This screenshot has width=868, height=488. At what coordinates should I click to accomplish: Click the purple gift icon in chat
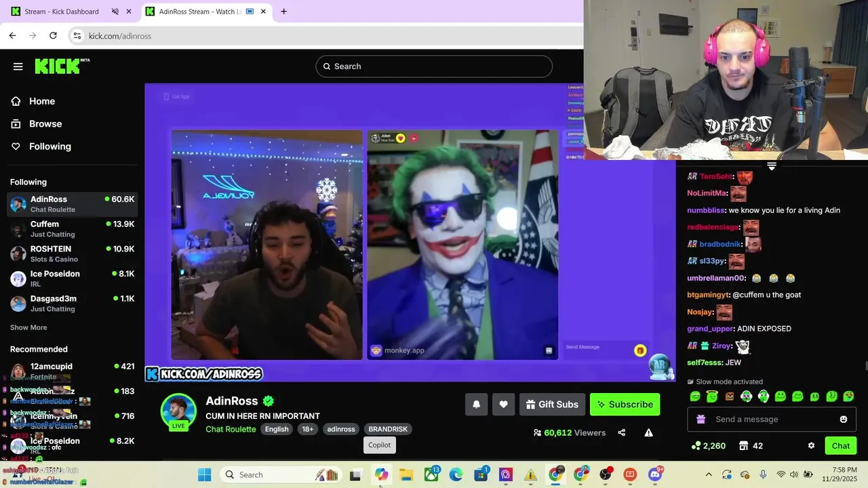[x=701, y=420]
